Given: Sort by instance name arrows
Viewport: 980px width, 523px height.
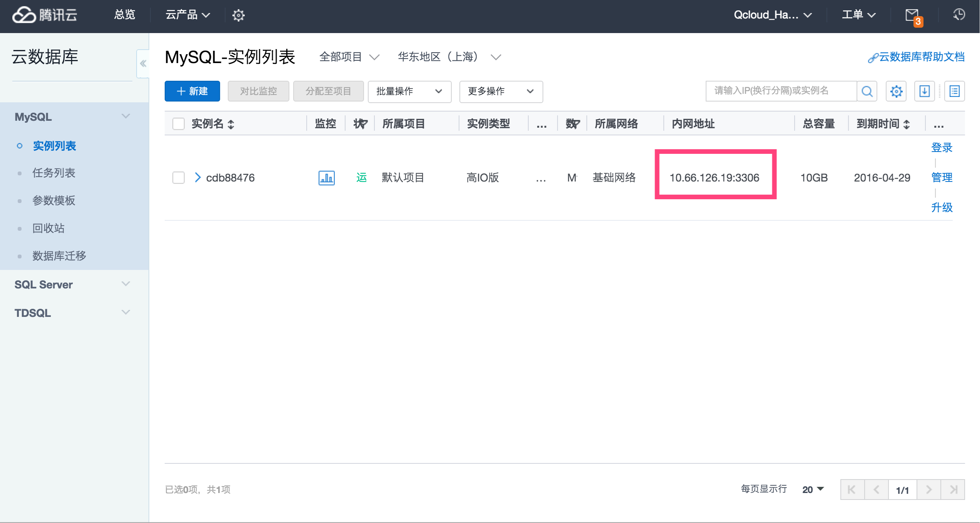Looking at the screenshot, I should pyautogui.click(x=231, y=124).
